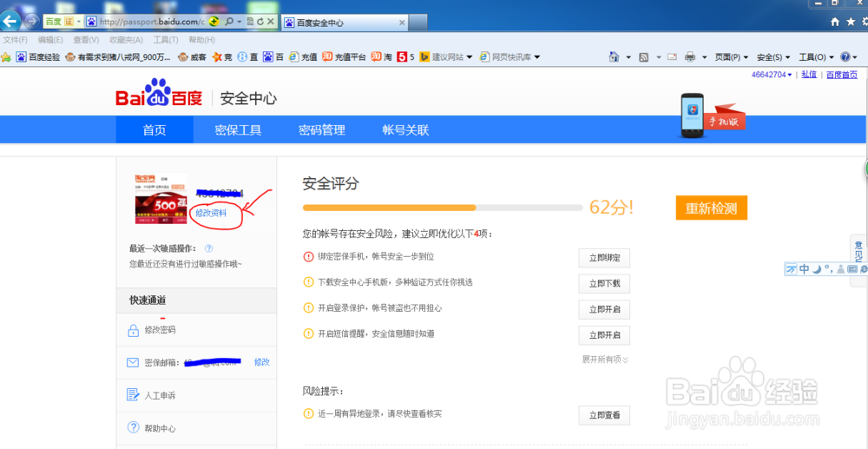868x449 pixels.
Task: Click the green 360 plus icon
Action: pyautogui.click(x=214, y=22)
